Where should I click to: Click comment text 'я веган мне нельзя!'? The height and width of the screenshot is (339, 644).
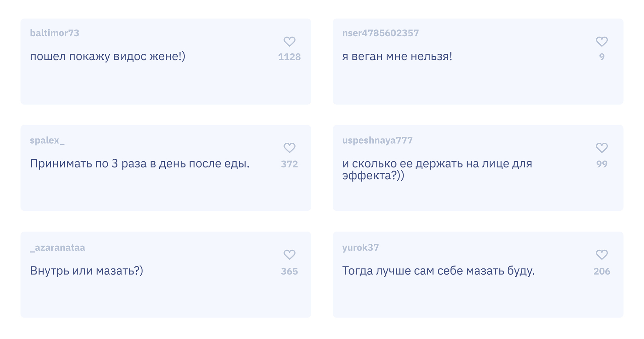coord(397,56)
